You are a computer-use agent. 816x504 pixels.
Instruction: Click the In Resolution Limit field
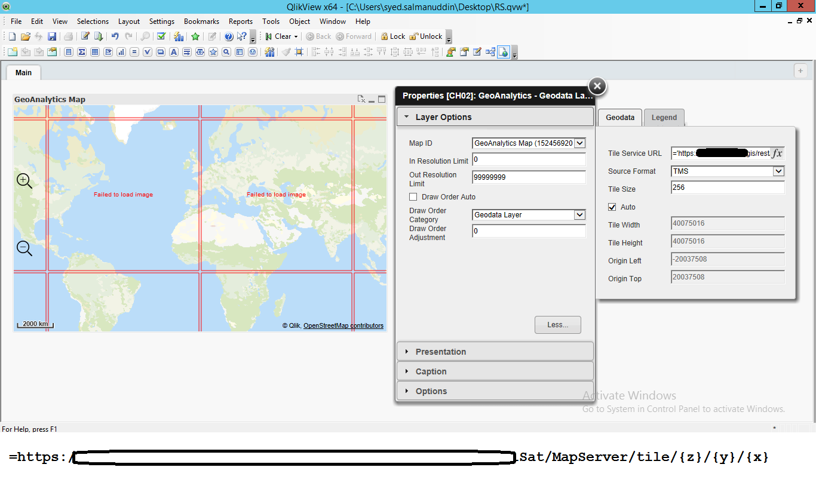[529, 160]
